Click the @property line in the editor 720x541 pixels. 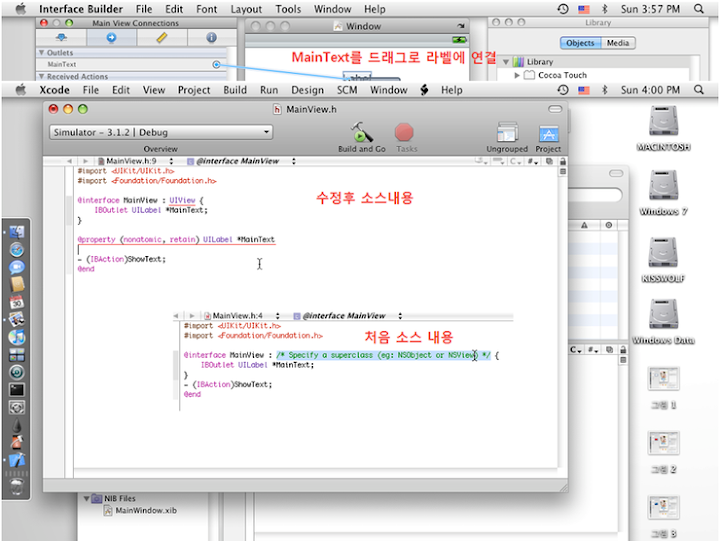pyautogui.click(x=176, y=240)
